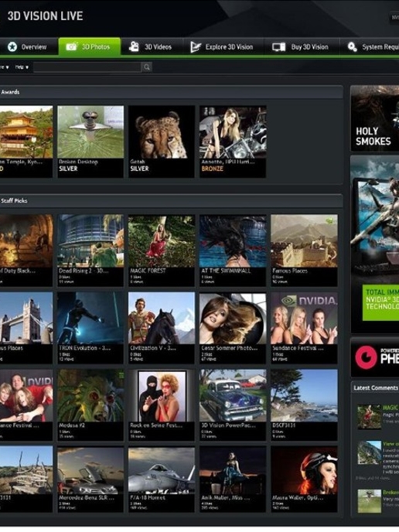Viewport: 399px width, 532px height.
Task: Open the driftwood beach photo thumbnail
Action: pos(26,470)
